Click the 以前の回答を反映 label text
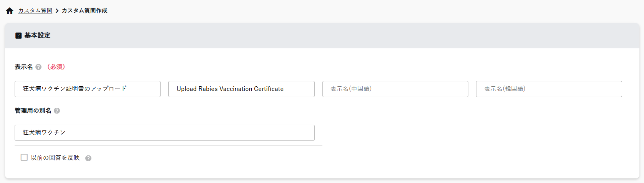 (55, 158)
